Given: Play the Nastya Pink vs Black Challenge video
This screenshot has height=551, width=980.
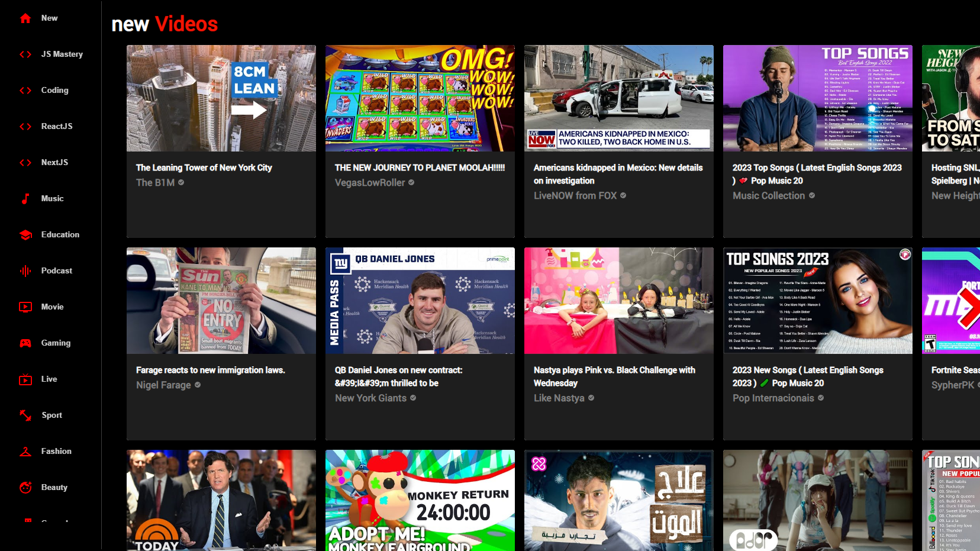Looking at the screenshot, I should click(x=618, y=301).
